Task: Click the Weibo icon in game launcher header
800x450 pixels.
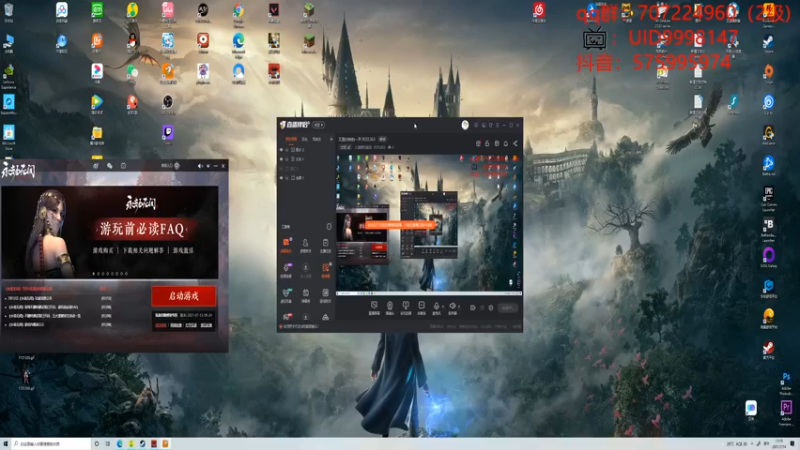Action: 96,166
